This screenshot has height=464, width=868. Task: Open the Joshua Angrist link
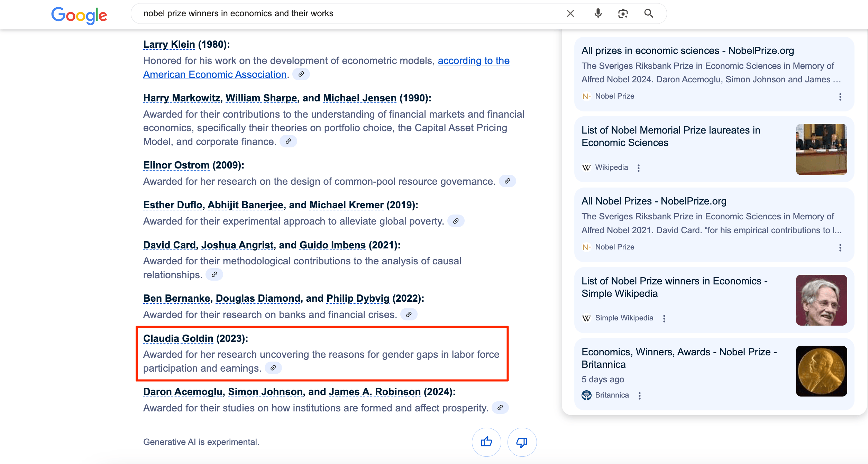pyautogui.click(x=237, y=245)
